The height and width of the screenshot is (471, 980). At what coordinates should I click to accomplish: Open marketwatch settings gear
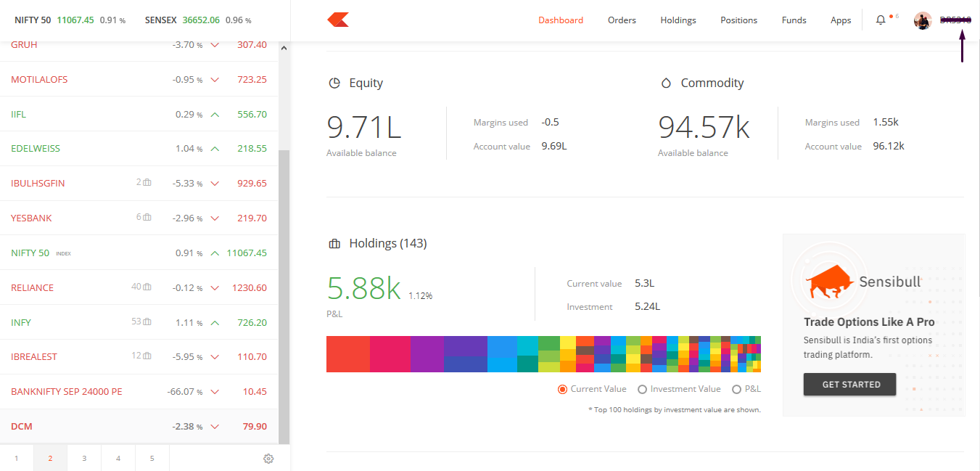tap(268, 459)
